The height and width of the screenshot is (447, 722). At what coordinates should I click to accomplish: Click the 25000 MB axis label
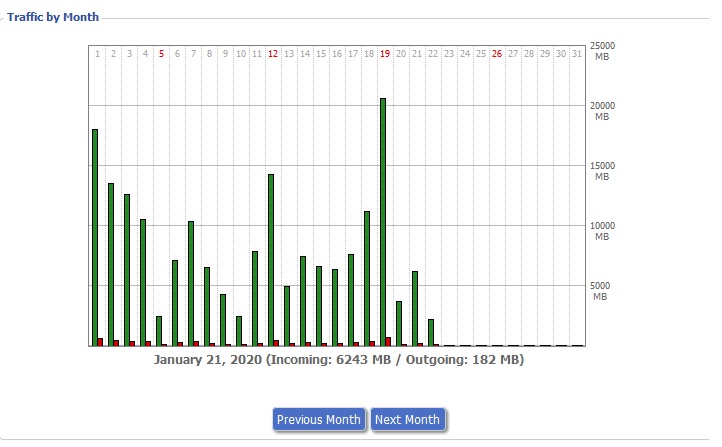[602, 51]
